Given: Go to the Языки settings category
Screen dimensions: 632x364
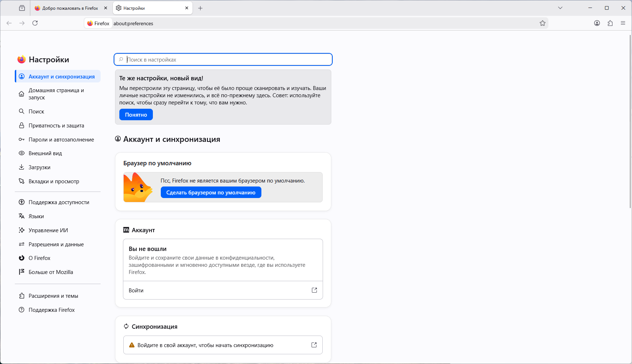Looking at the screenshot, I should pos(58,216).
